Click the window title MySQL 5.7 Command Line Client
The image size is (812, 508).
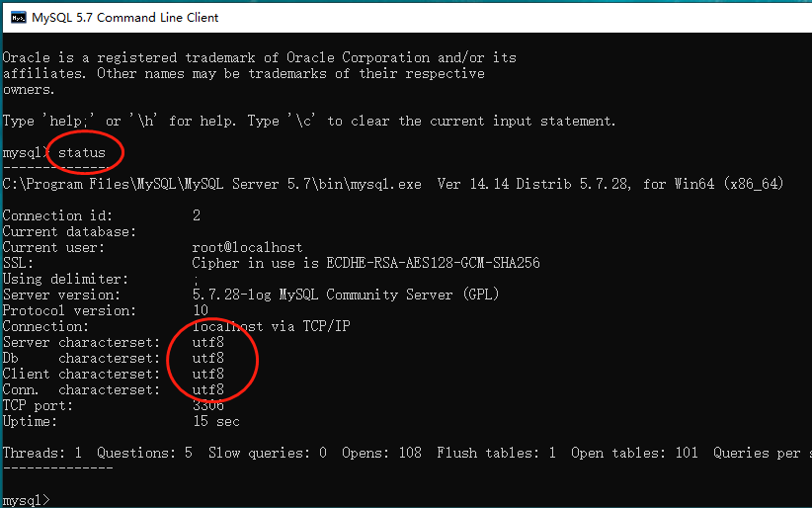click(124, 18)
